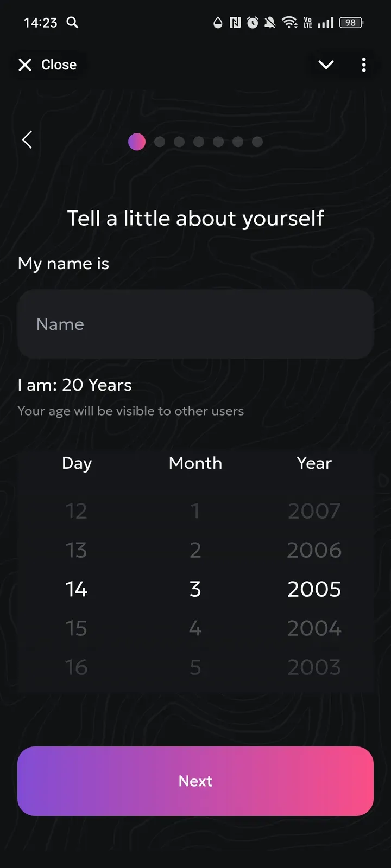Pick year 2006 in Year picker
Viewport: 391px width, 868px height.
coord(314,550)
